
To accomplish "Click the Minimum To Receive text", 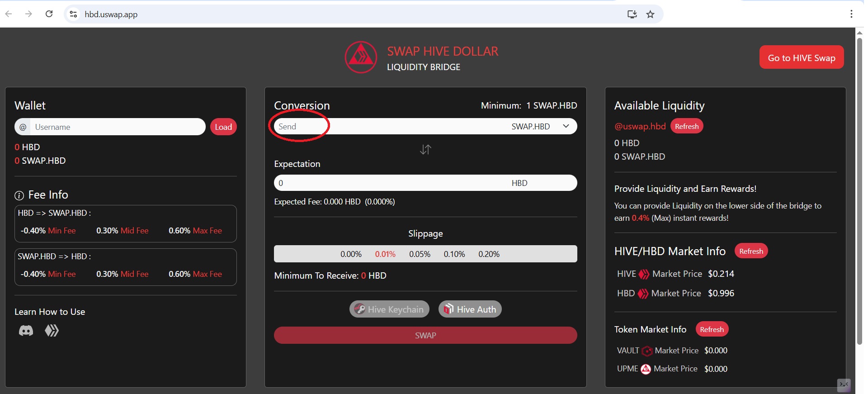I will (x=330, y=275).
